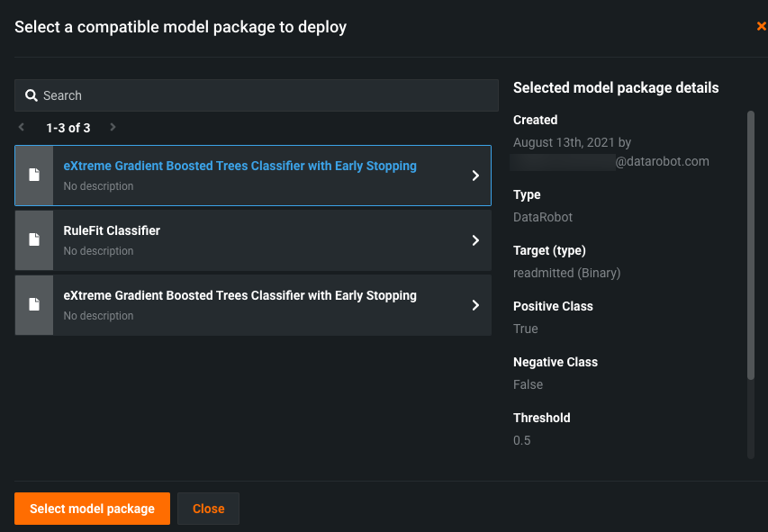
Task: Click No description under RuleFit Classifier
Action: 98,251
